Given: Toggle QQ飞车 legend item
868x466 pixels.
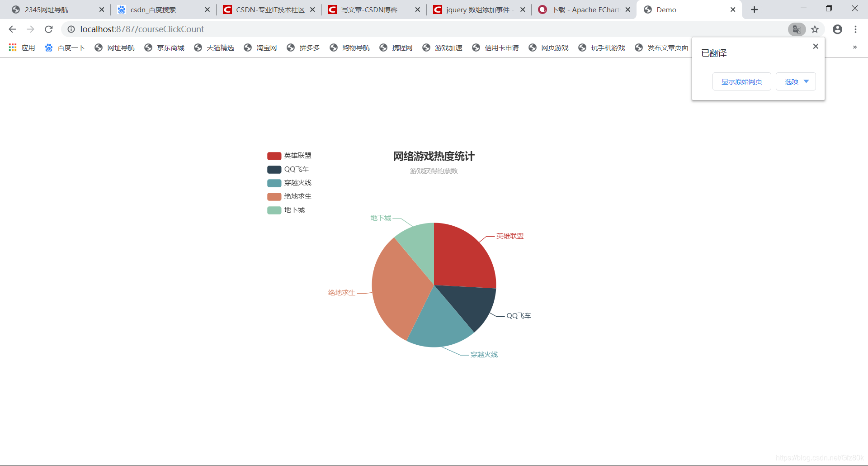Looking at the screenshot, I should click(288, 169).
